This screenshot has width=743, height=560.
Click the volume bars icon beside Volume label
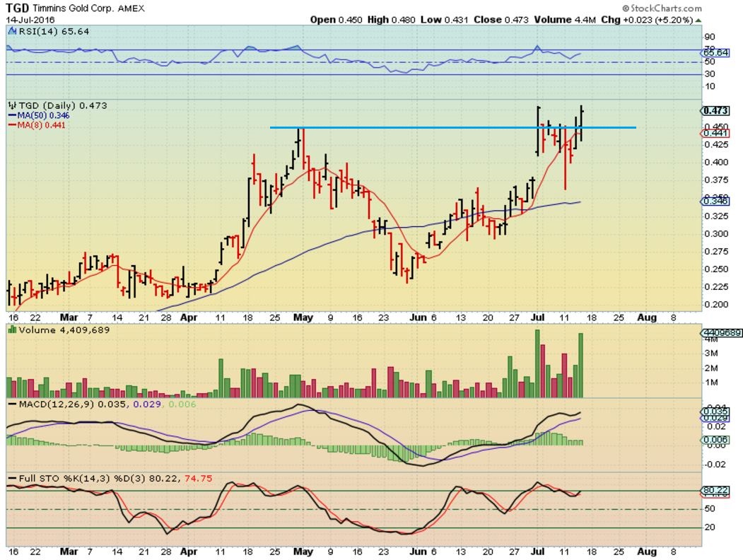[x=12, y=329]
